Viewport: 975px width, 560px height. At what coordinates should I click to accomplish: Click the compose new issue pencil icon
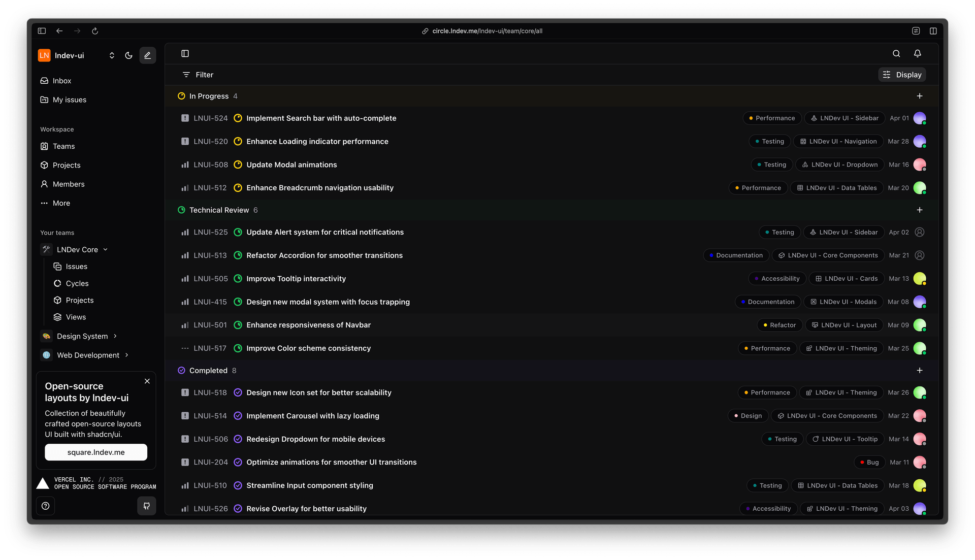[x=147, y=55]
